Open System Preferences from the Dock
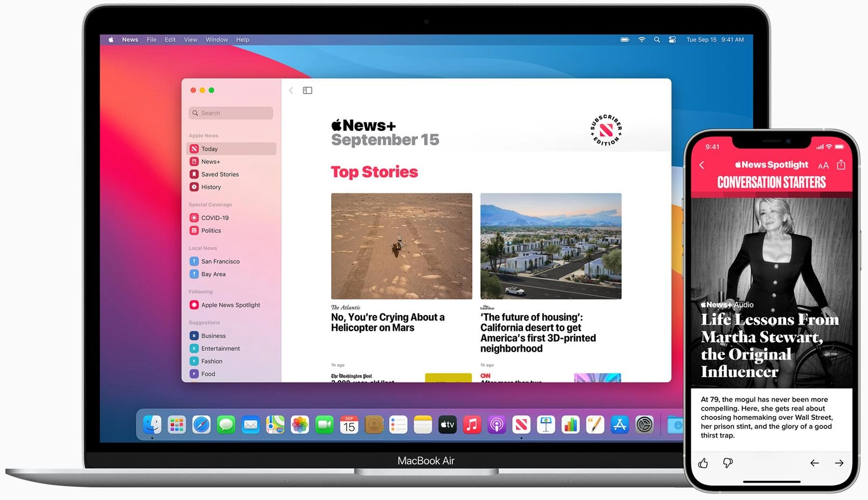The image size is (868, 500). (645, 425)
